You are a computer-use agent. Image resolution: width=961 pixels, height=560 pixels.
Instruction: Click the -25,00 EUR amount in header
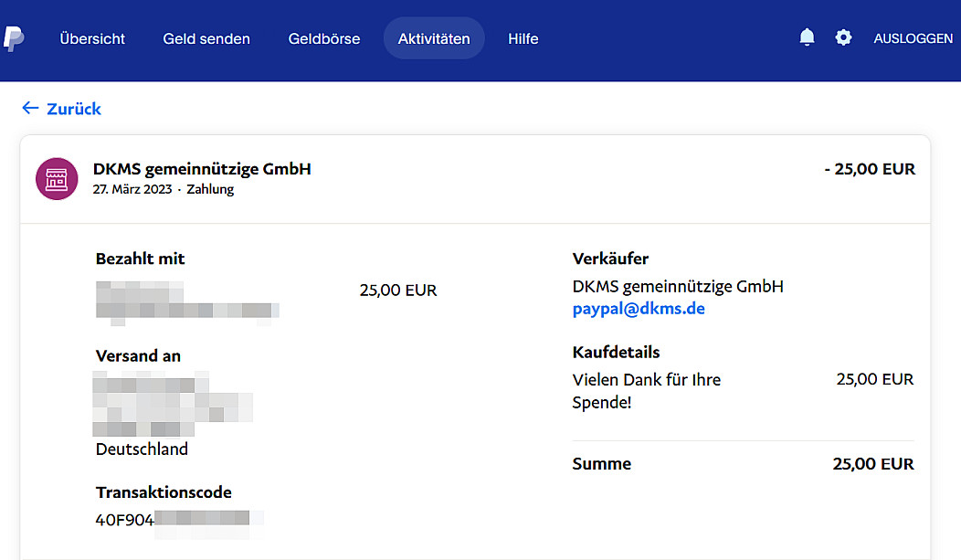pos(869,169)
